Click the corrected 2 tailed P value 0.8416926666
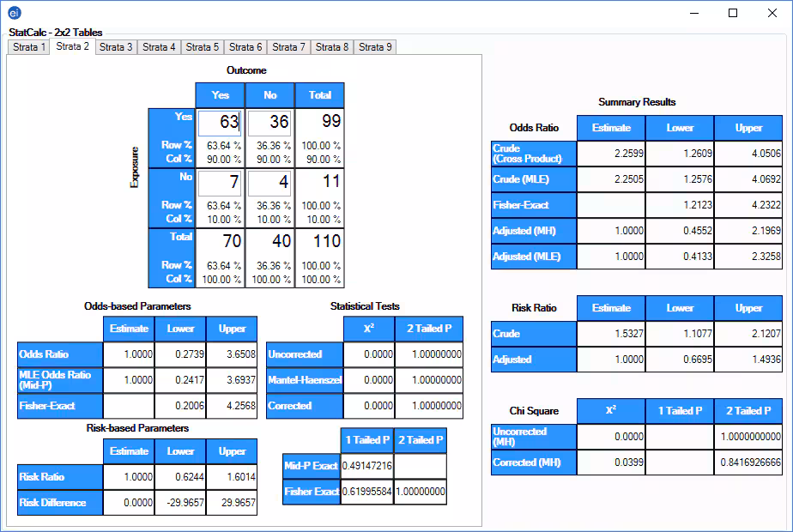Viewport: 793px width, 532px height. tap(748, 462)
